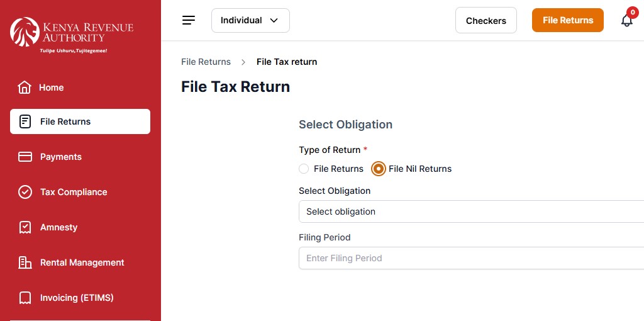Open notifications bell icon
Viewport: 644px width, 321px height.
click(626, 20)
